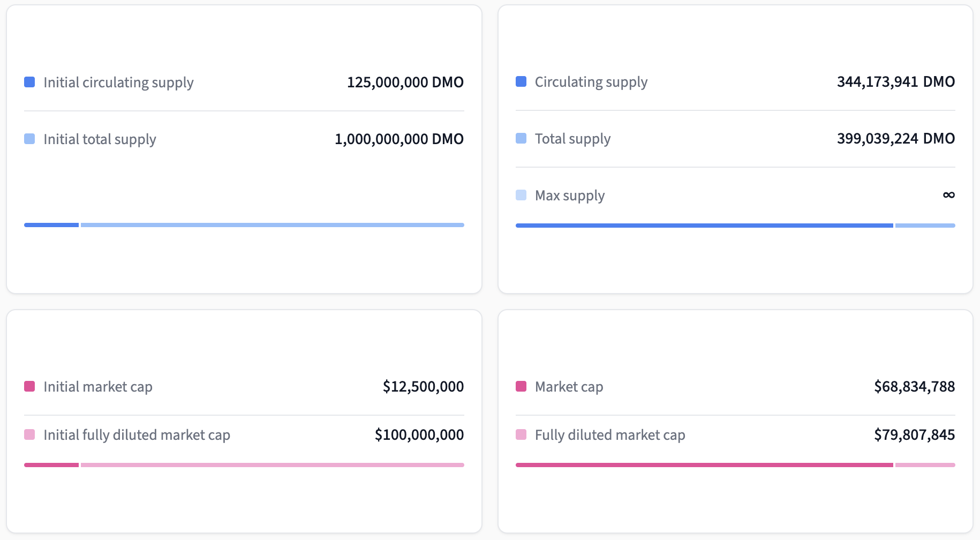The height and width of the screenshot is (540, 980).
Task: Click the dark blue Circulating supply legend square
Action: 521,81
